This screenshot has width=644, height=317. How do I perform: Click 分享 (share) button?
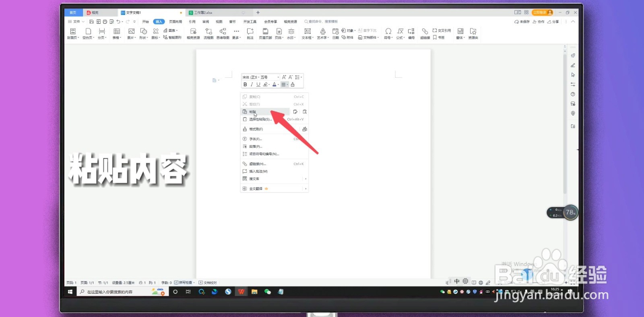(x=553, y=22)
